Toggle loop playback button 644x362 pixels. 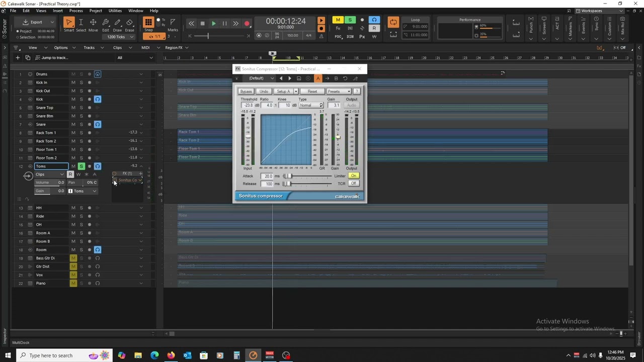click(x=393, y=22)
